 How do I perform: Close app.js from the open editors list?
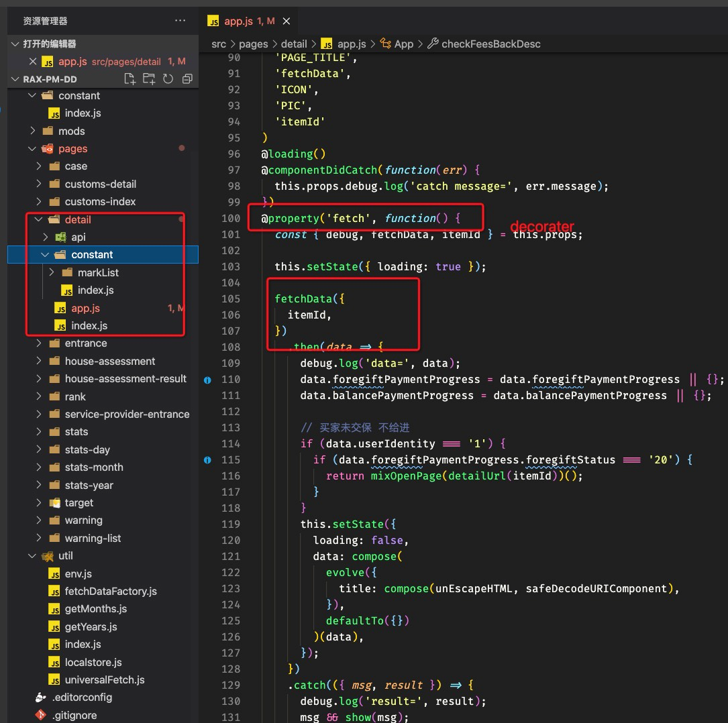[32, 61]
